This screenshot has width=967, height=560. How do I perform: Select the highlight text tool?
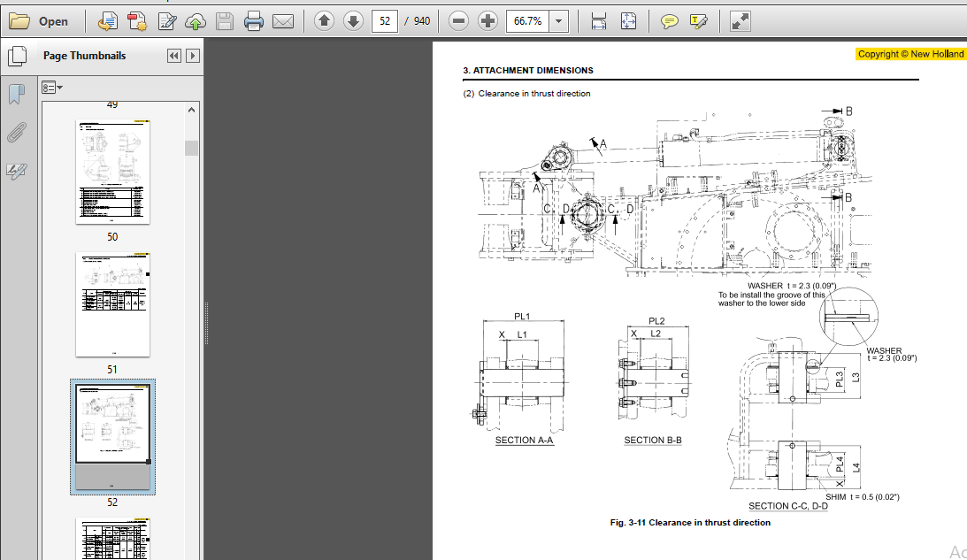point(699,21)
